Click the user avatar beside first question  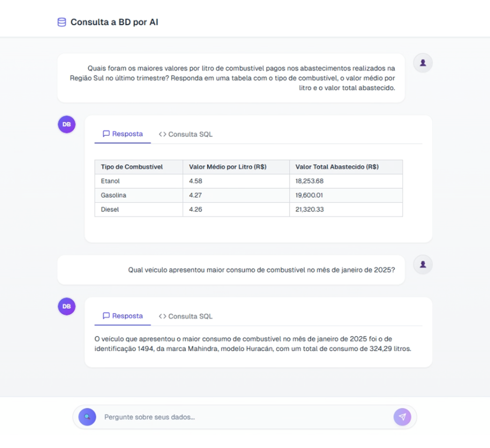(423, 63)
